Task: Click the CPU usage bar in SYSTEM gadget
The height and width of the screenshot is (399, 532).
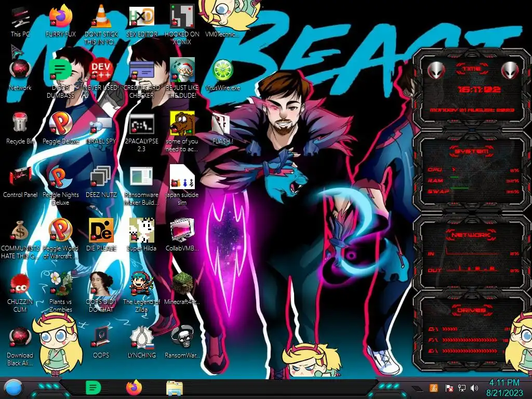Action: [474, 170]
